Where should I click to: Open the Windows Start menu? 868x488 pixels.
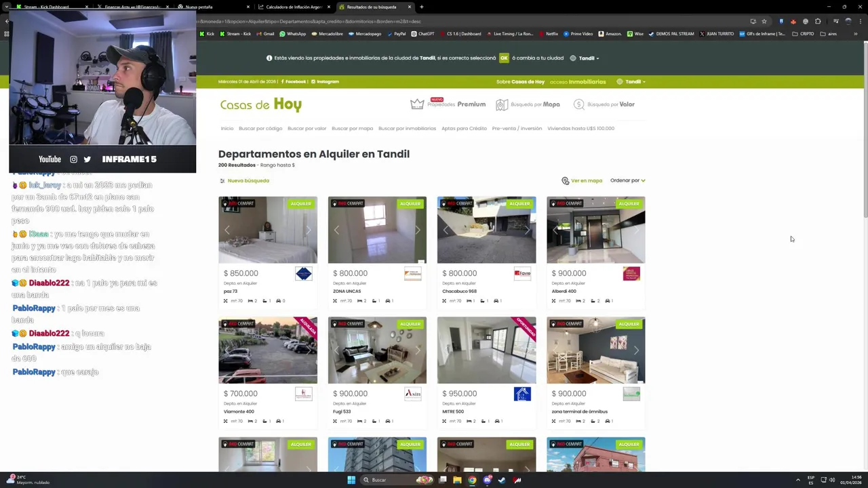351,480
